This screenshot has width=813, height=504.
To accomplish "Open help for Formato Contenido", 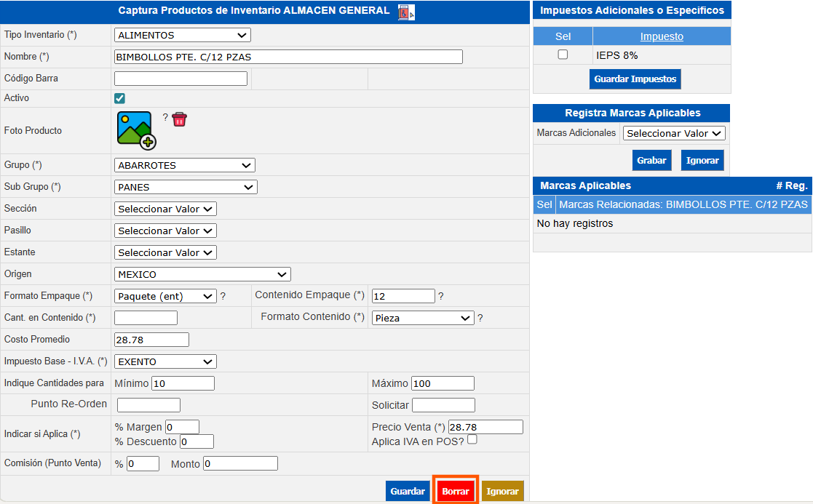I will point(480,318).
